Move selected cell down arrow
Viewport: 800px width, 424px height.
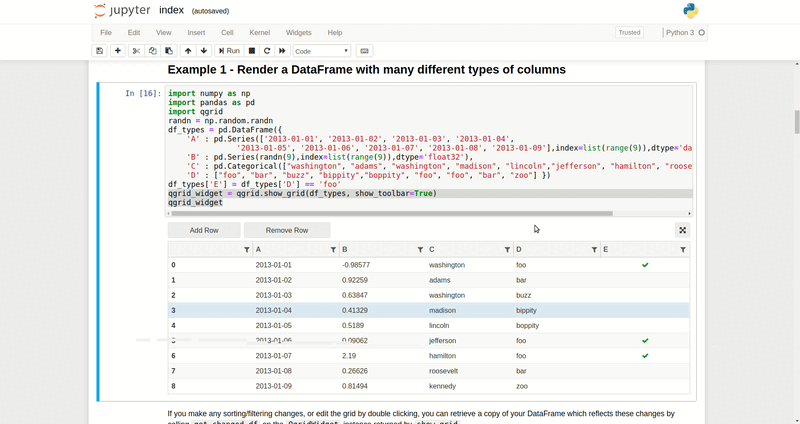click(x=204, y=51)
